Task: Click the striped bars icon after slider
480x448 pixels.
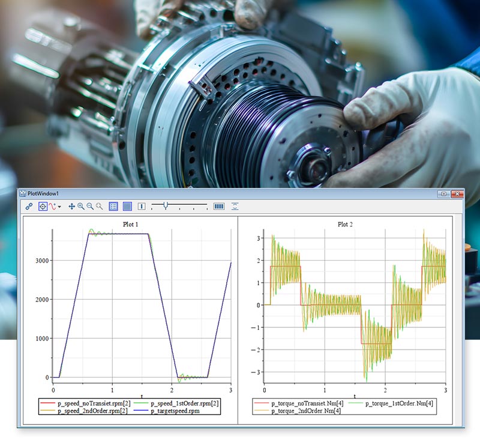Action: click(219, 206)
